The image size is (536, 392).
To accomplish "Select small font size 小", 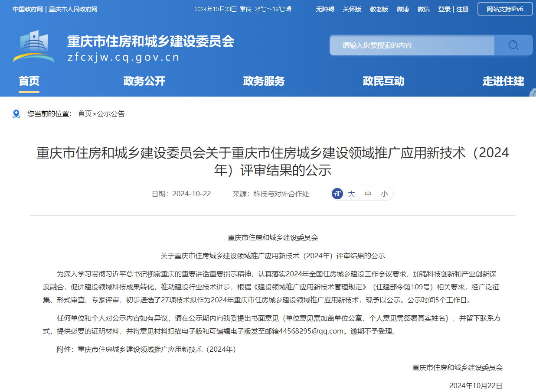I will [384, 194].
